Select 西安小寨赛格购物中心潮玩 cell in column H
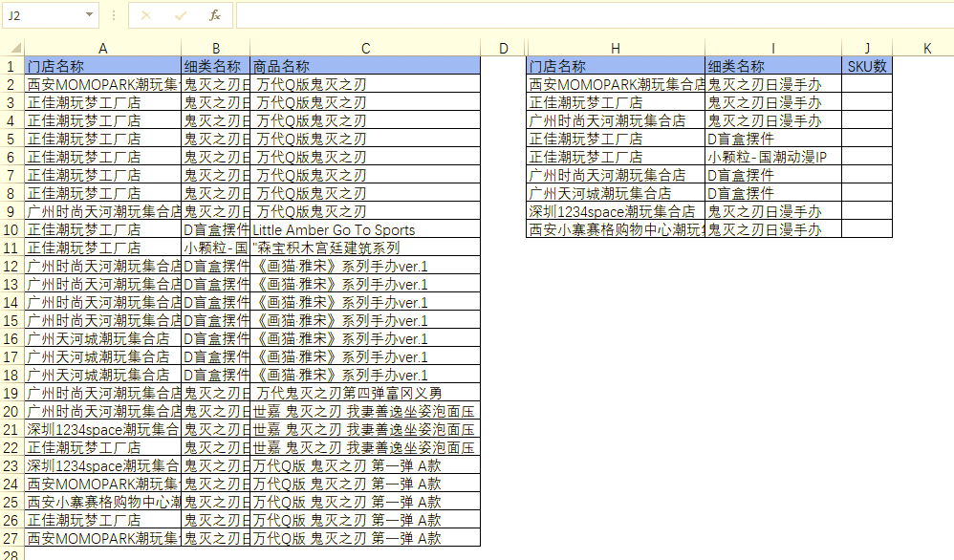 [616, 230]
